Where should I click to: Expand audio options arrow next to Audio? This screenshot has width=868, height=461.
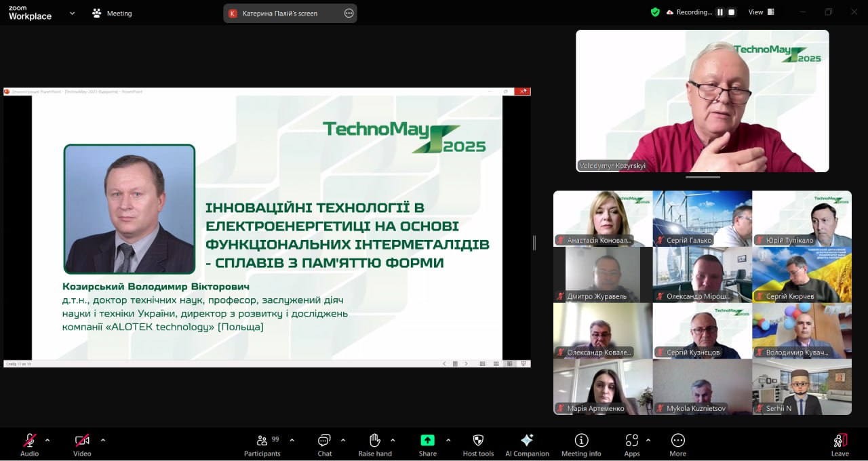[x=47, y=440]
